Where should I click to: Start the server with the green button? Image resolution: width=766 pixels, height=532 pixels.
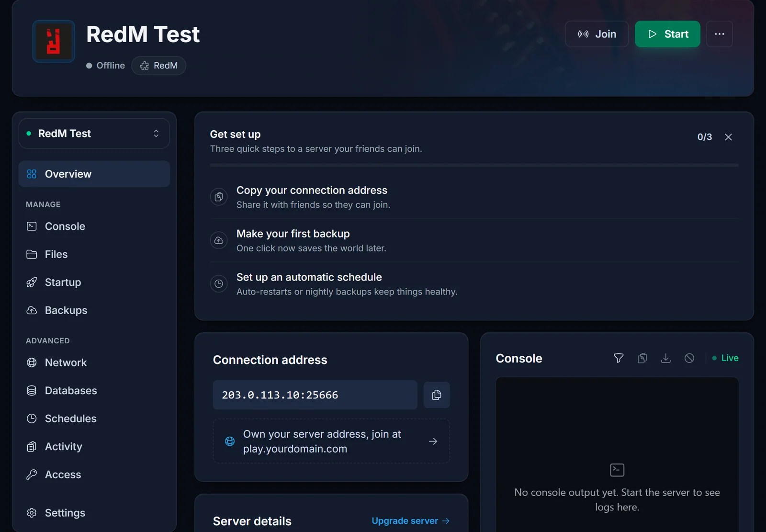tap(667, 34)
